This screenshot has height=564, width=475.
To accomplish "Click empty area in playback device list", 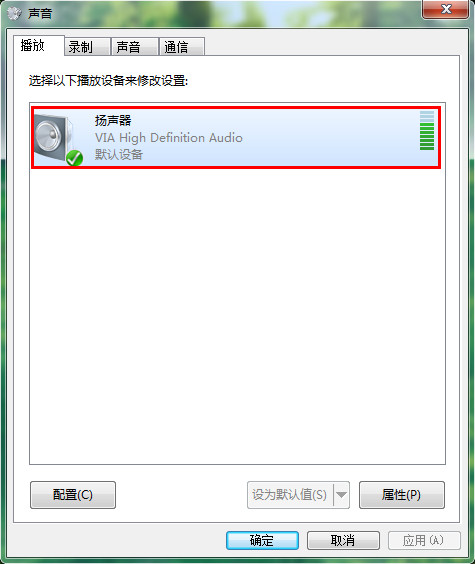I will coord(237,317).
